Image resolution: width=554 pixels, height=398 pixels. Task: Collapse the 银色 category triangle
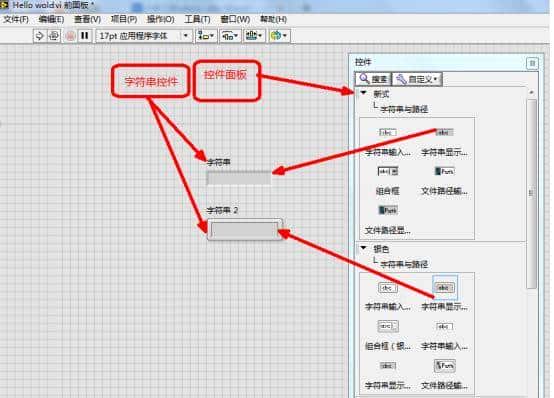[x=363, y=248]
